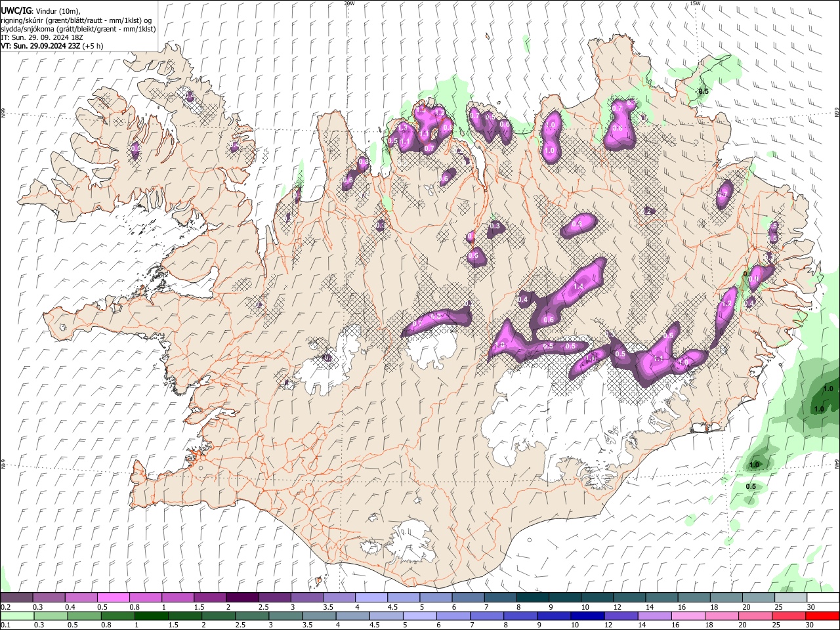Screen dimensions: 840x630
Task: Pick the light pink 16 swatch in the rain row
Action: pyautogui.click(x=688, y=616)
